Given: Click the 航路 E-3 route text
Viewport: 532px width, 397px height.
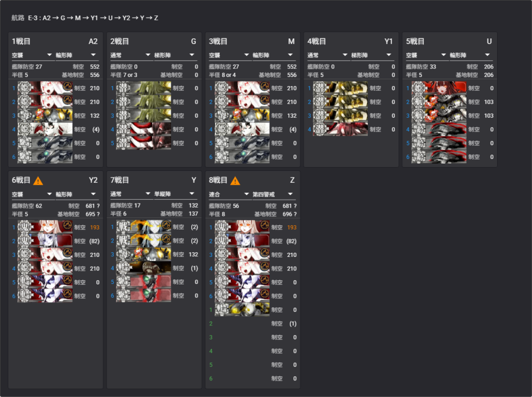Looking at the screenshot, I should (85, 18).
